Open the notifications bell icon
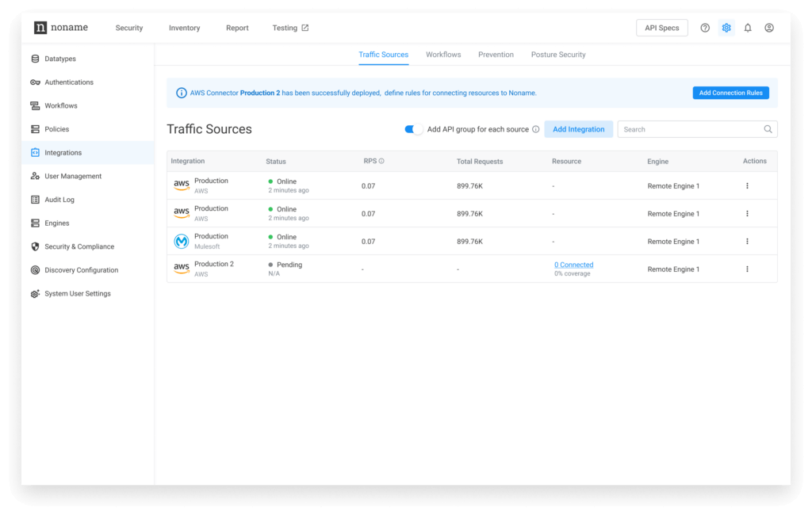 [748, 28]
